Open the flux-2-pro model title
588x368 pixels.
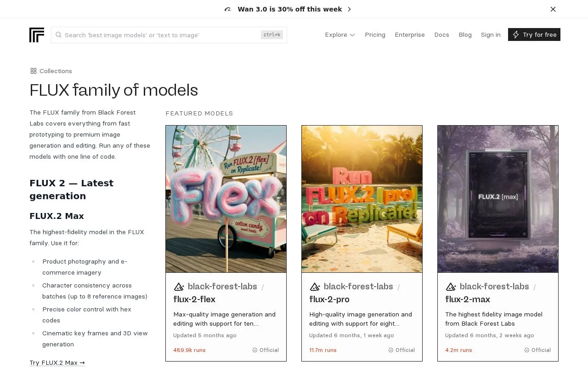pos(329,299)
